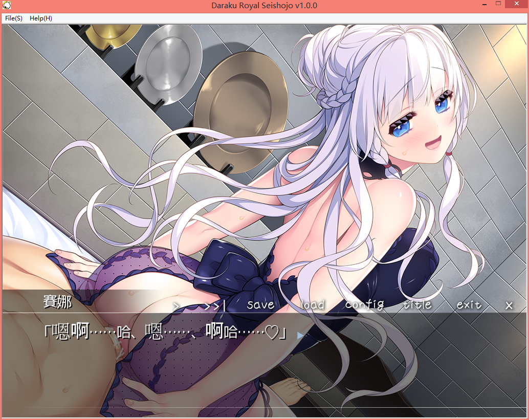Minimize the game window
Viewport: 529px width, 420px height.
point(484,5)
